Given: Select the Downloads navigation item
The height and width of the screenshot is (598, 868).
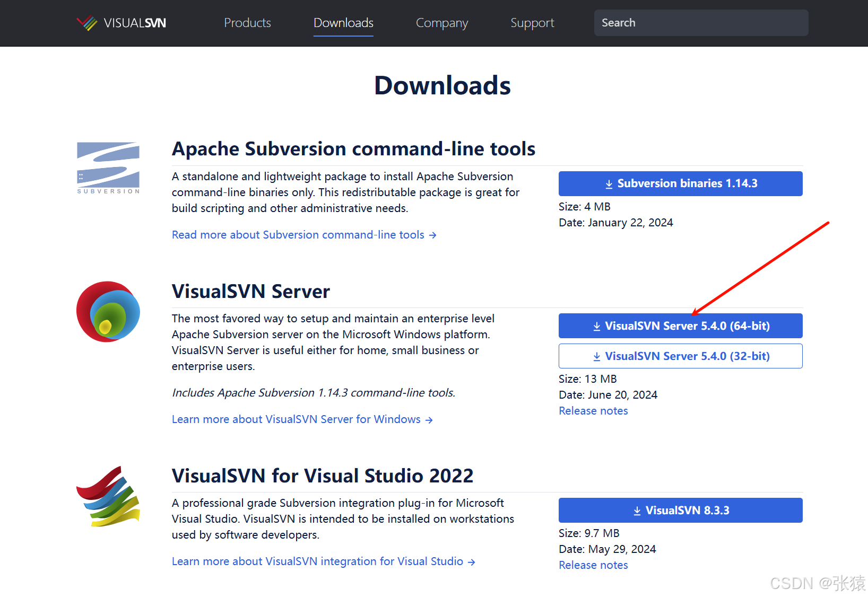Looking at the screenshot, I should tap(343, 23).
